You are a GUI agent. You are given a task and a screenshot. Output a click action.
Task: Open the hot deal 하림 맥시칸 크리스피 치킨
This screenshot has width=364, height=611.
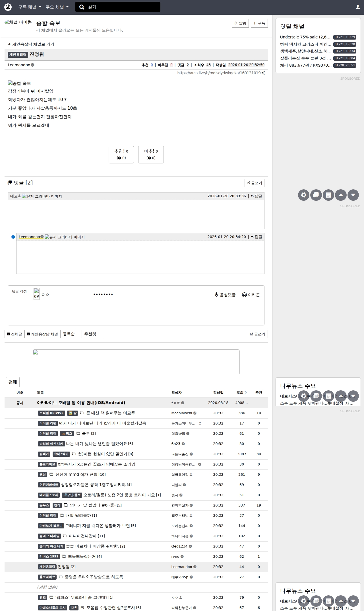click(305, 44)
